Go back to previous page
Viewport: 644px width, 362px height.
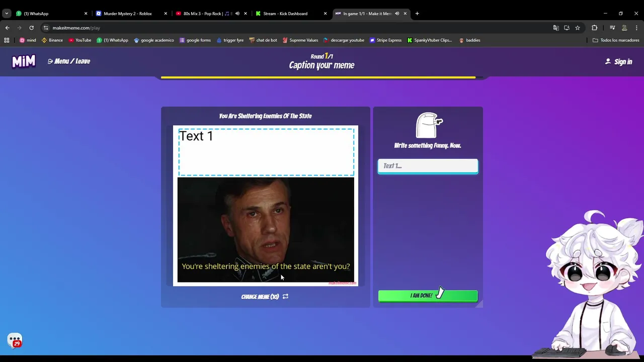pos(7,28)
